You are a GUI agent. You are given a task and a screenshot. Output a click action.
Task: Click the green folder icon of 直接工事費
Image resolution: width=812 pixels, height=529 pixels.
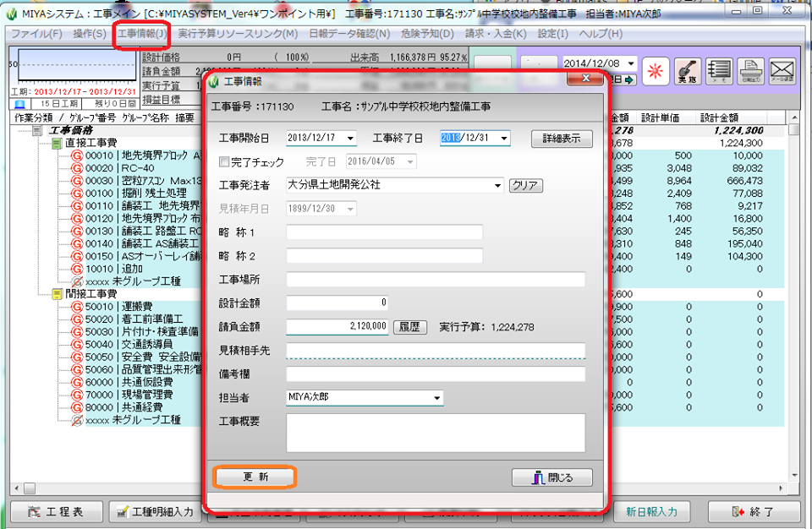tap(57, 143)
